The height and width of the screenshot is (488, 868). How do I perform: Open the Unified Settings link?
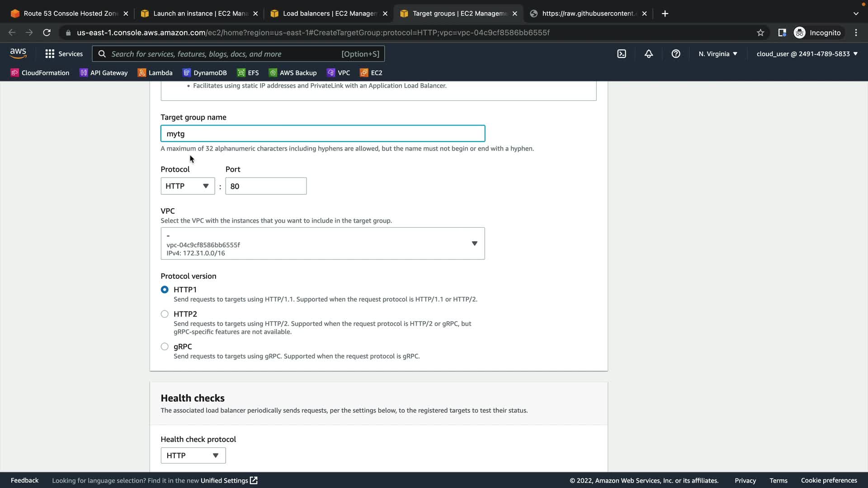tap(229, 480)
